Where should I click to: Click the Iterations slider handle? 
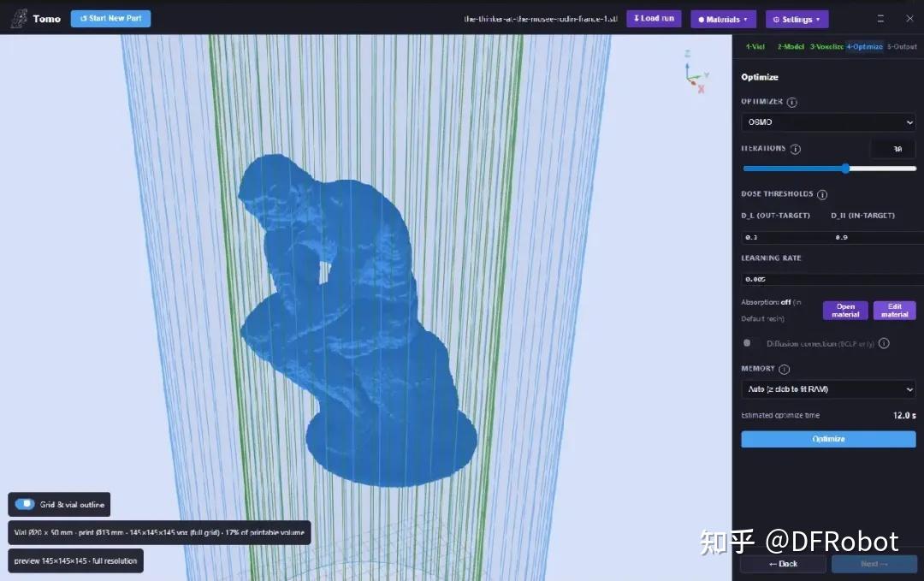845,169
